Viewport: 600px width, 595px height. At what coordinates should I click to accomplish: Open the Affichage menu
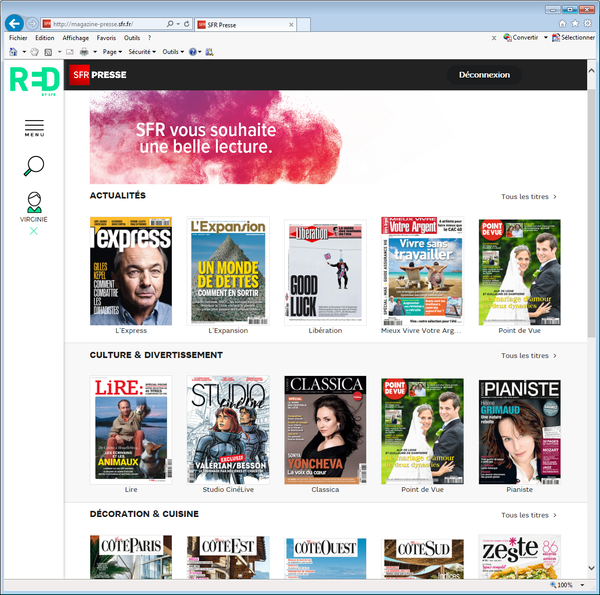(x=75, y=38)
